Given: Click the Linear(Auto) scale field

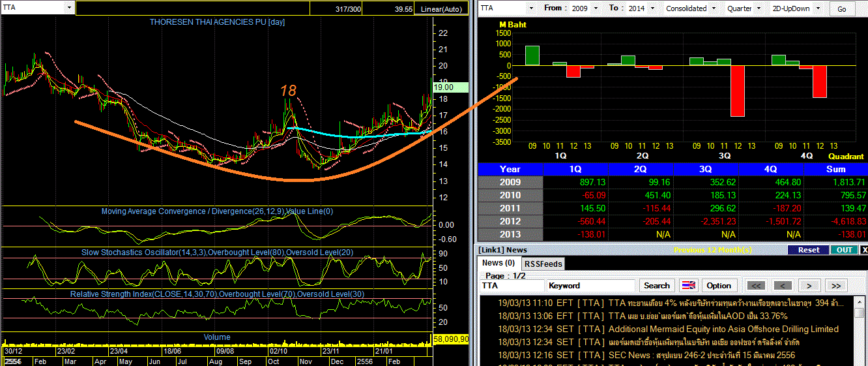Looking at the screenshot, I should [x=440, y=8].
